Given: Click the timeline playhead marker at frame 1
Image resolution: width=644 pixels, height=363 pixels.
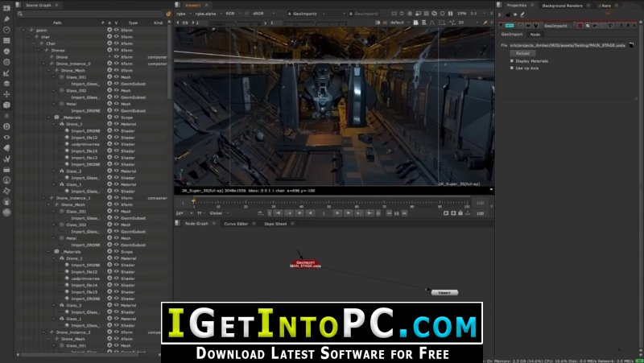Looking at the screenshot, I should 193,200.
